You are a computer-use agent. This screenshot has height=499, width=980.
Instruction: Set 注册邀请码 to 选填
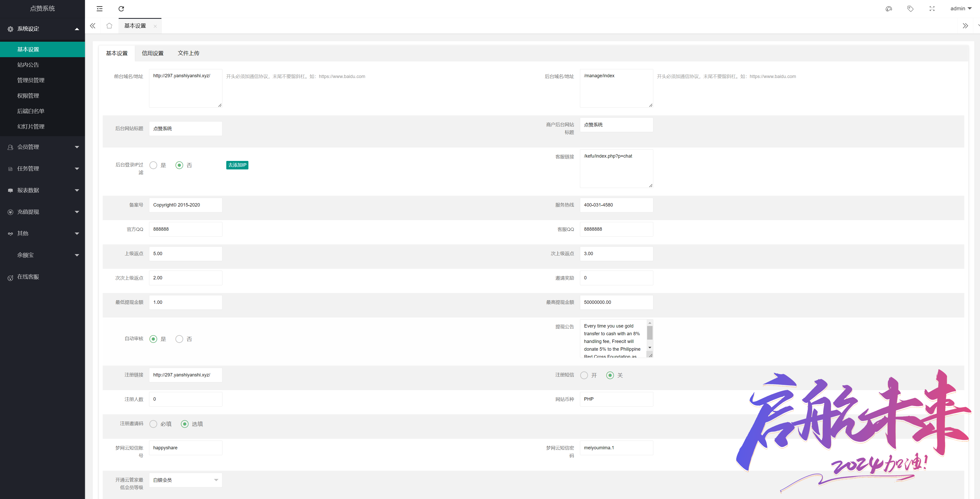(x=185, y=424)
